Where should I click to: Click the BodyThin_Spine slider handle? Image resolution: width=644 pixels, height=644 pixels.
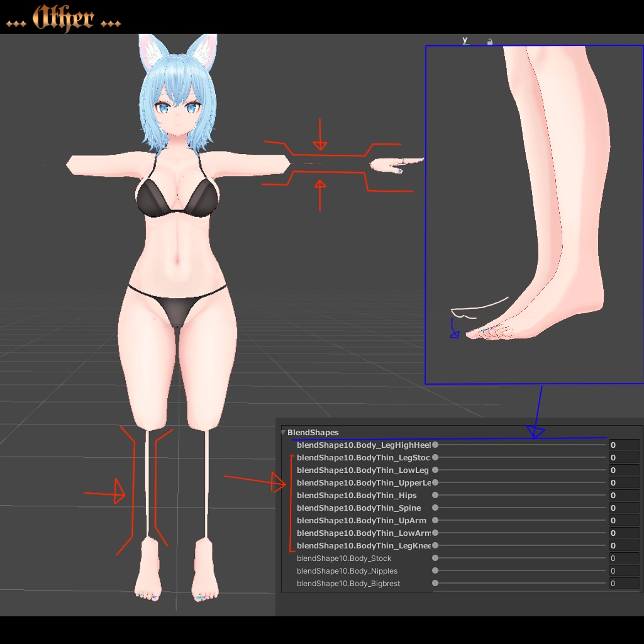[434, 508]
